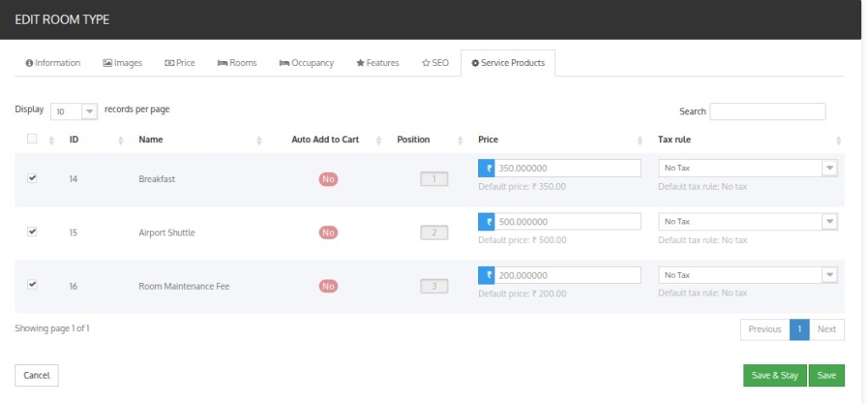Switch to the Occupancy tab

point(307,63)
